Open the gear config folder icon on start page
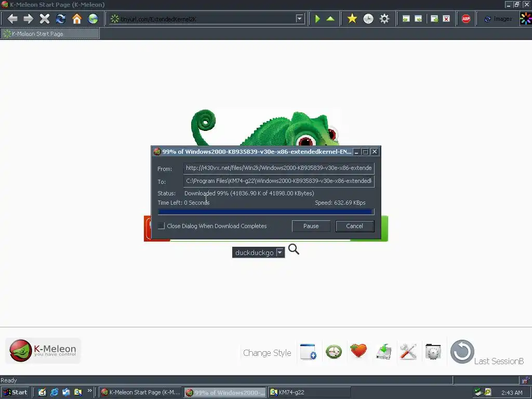Image resolution: width=532 pixels, height=399 pixels. tap(433, 352)
